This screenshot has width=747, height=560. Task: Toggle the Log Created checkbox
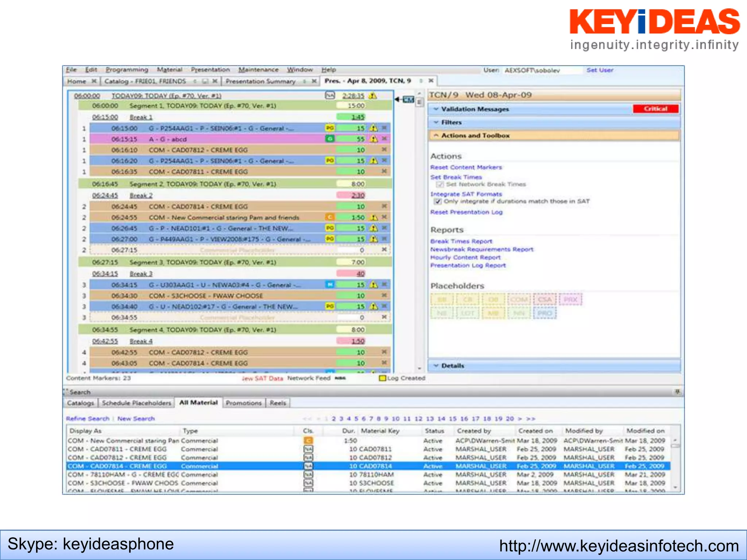click(383, 378)
